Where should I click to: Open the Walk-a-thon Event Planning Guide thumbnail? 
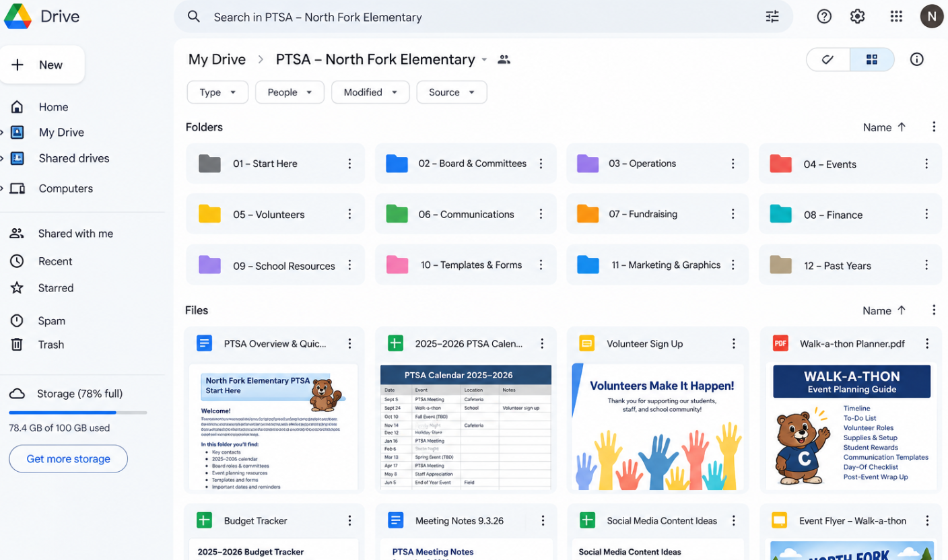852,427
